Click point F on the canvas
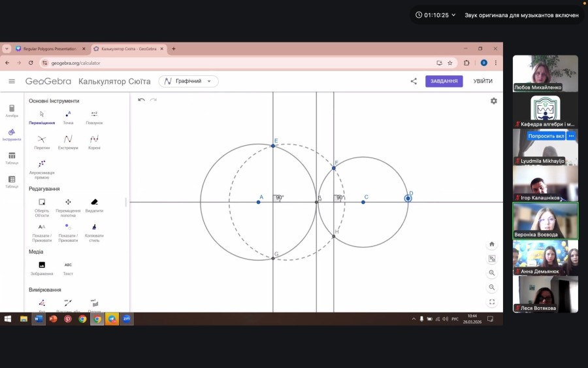Screen dimensions: 588x368 click(x=334, y=168)
